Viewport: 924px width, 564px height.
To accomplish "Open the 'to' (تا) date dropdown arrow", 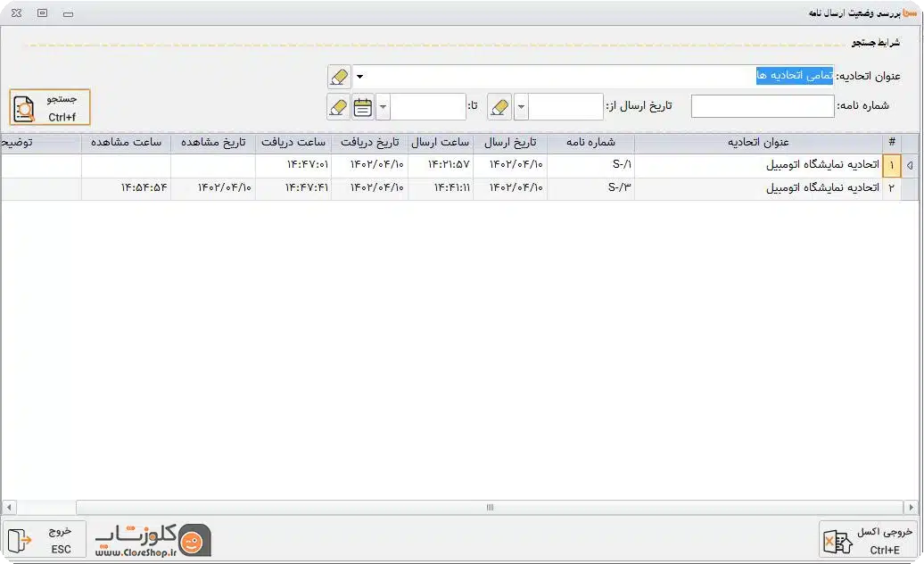I will (x=383, y=107).
